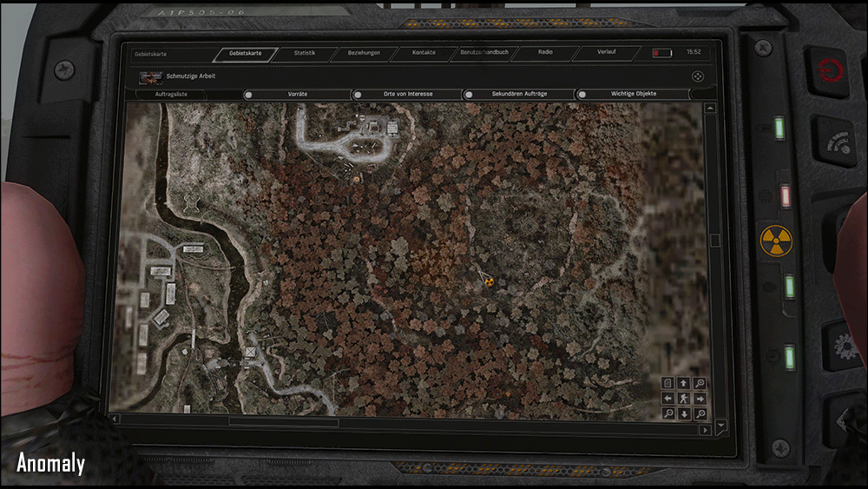This screenshot has height=489, width=868.
Task: Select the yellow radiation marker on the map
Action: [x=488, y=281]
